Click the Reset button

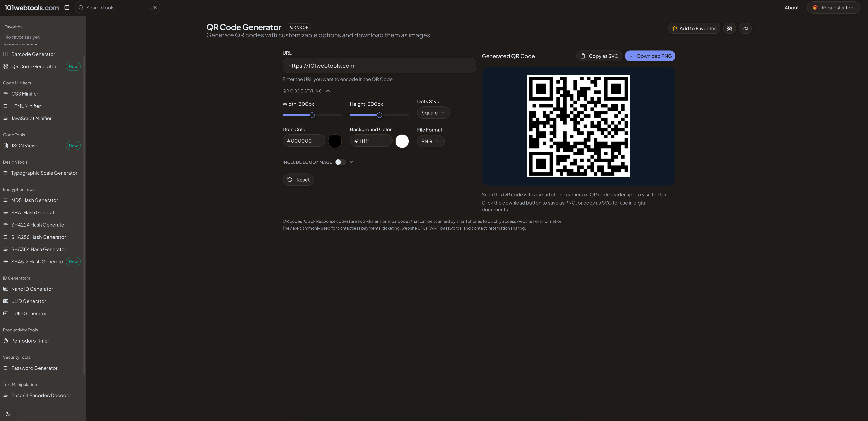click(x=298, y=179)
